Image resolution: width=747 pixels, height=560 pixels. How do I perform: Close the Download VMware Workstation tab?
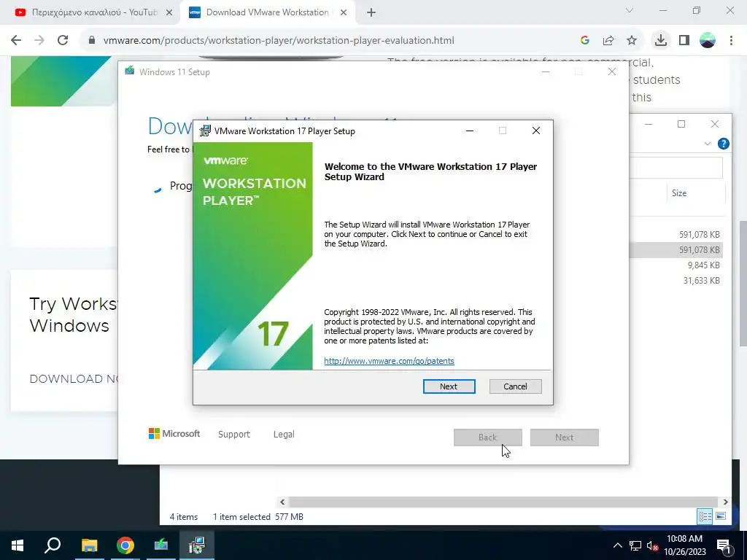pyautogui.click(x=344, y=13)
